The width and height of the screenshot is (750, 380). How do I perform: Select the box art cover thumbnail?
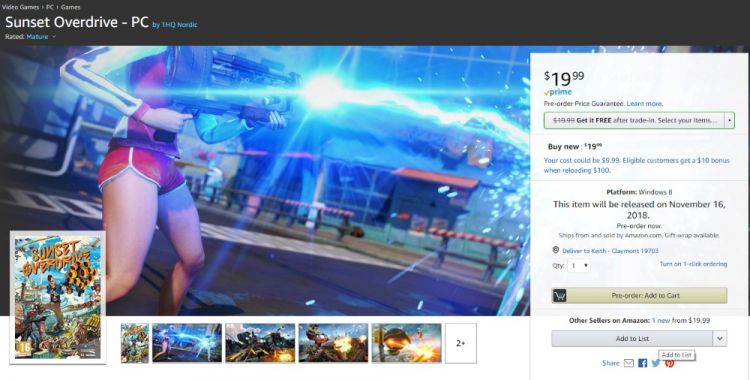point(135,343)
